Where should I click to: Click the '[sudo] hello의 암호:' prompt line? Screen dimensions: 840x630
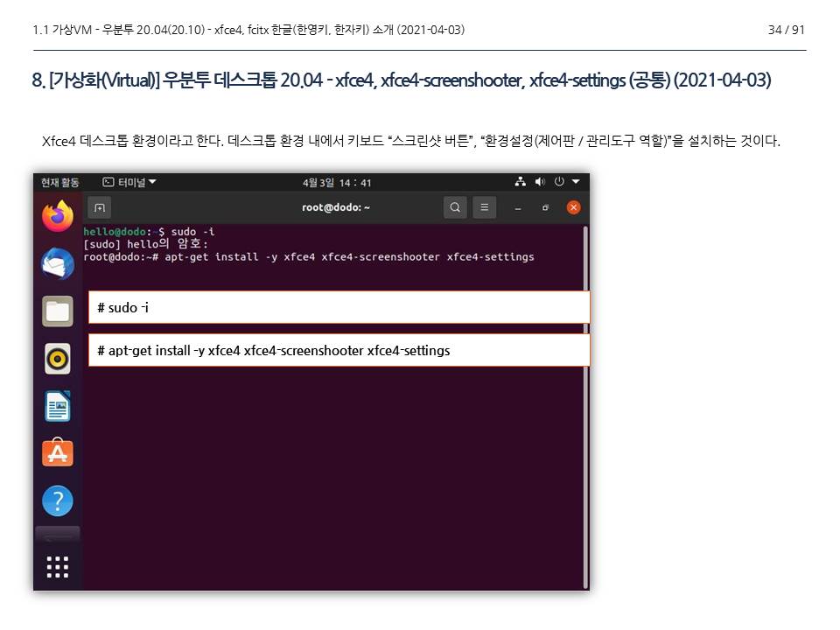pyautogui.click(x=146, y=244)
